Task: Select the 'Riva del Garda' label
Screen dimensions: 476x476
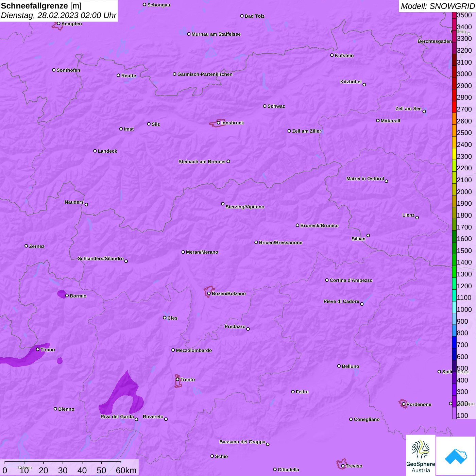Action: 117,417
